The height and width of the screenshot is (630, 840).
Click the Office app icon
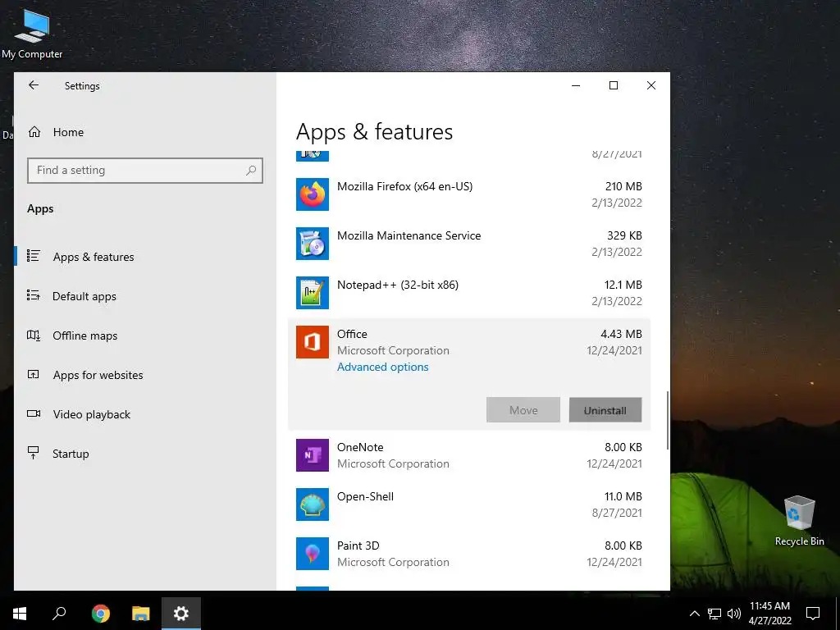313,342
